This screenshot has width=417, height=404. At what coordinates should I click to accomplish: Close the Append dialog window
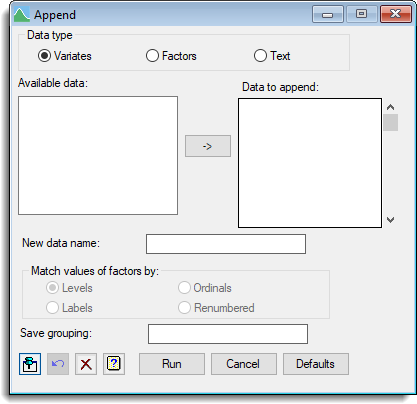396,14
